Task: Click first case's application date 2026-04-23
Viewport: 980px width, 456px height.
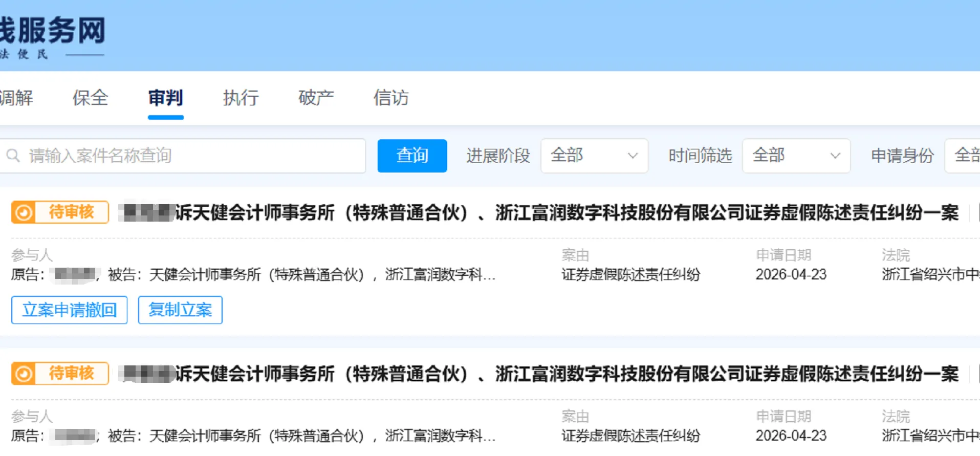Action: (791, 275)
